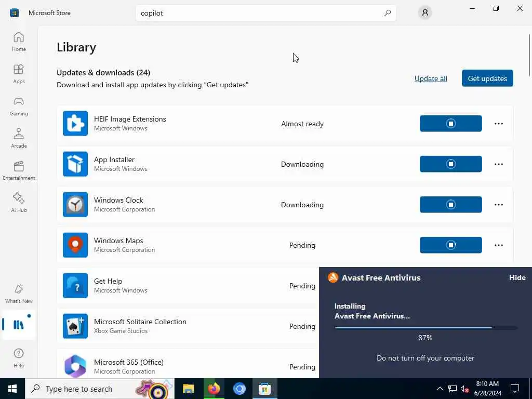The width and height of the screenshot is (532, 399).
Task: Click the Microsoft Solitaire Collection title
Action: tap(140, 322)
